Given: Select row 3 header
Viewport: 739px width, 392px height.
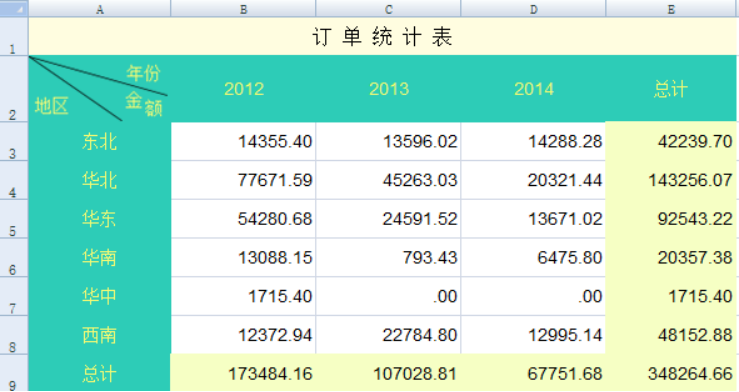Looking at the screenshot, I should [x=14, y=141].
